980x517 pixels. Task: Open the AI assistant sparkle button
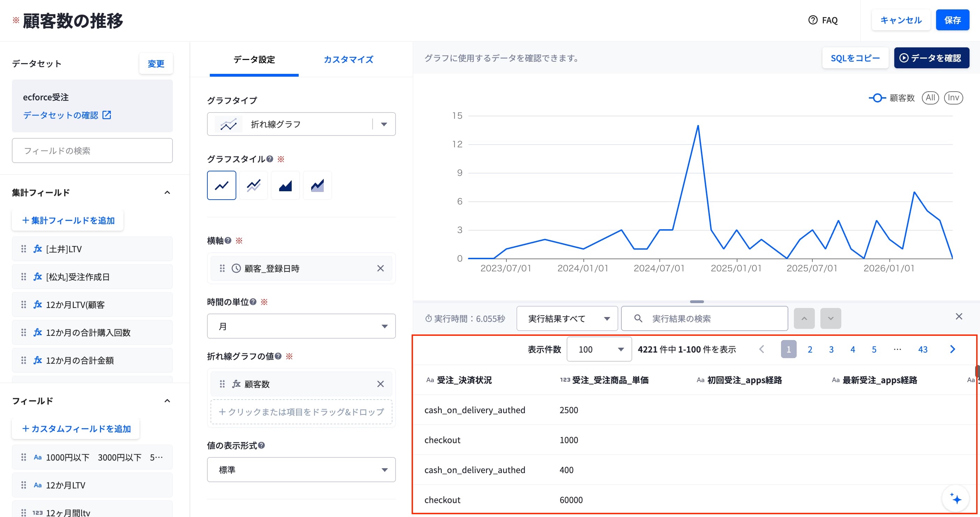click(955, 498)
